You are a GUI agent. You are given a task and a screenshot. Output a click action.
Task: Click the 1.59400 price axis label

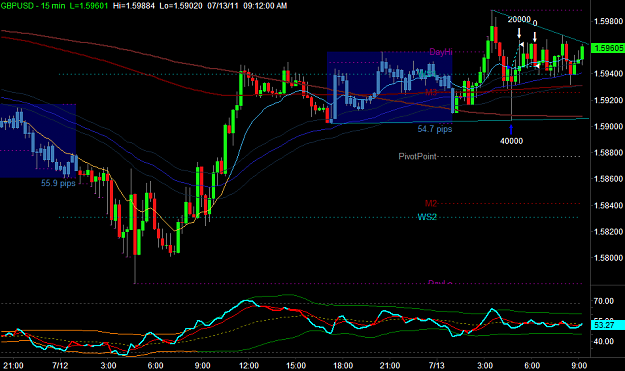tap(608, 74)
